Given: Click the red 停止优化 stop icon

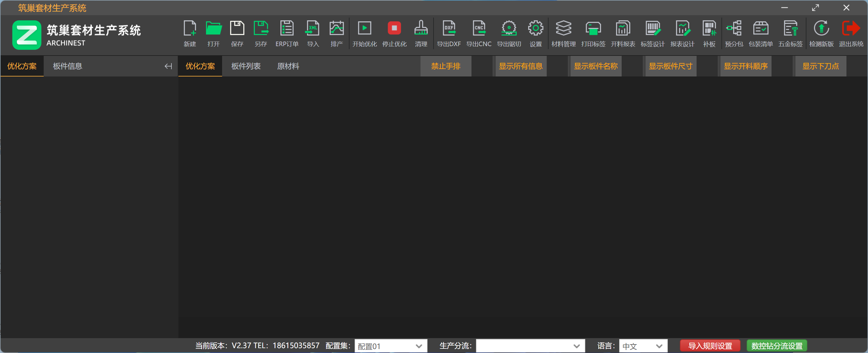Looking at the screenshot, I should 394,29.
